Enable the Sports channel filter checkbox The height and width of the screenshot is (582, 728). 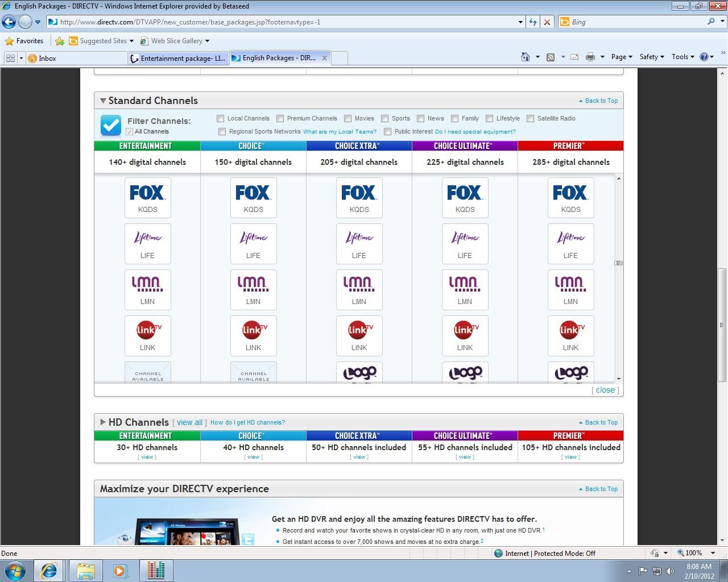[385, 118]
